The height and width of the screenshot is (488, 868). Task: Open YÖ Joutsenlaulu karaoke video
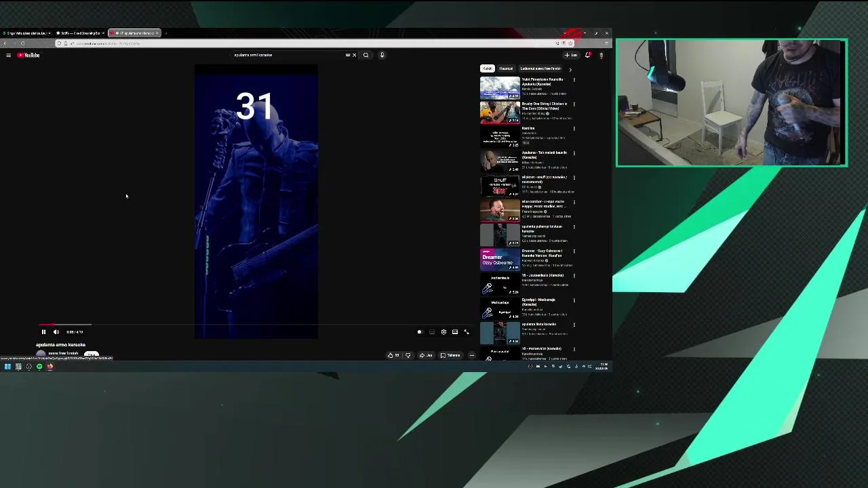(x=500, y=283)
